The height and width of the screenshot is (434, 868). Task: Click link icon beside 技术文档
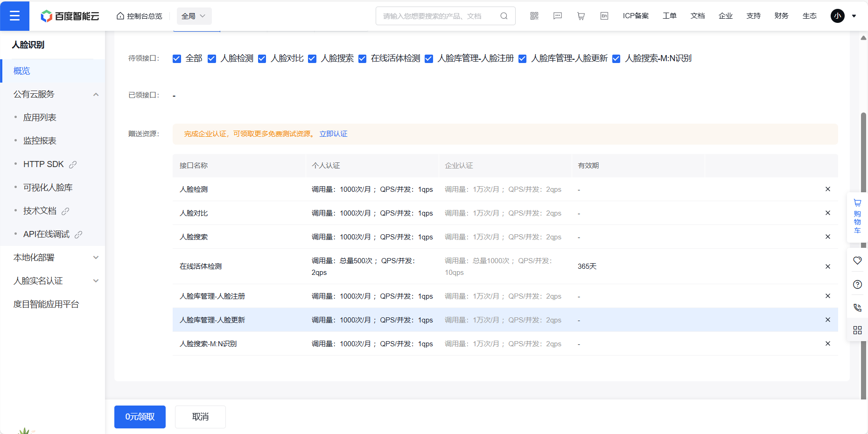coord(65,211)
